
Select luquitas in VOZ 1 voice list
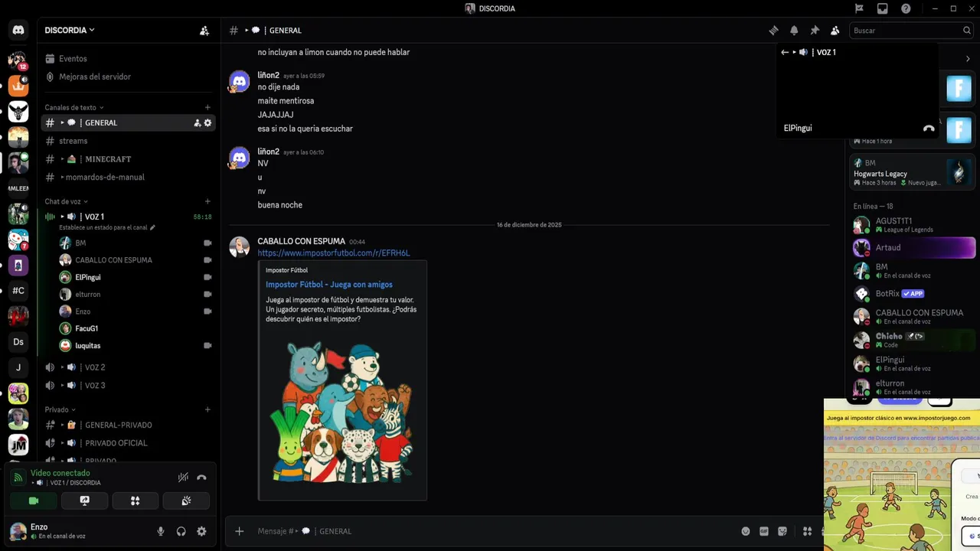[x=87, y=345]
